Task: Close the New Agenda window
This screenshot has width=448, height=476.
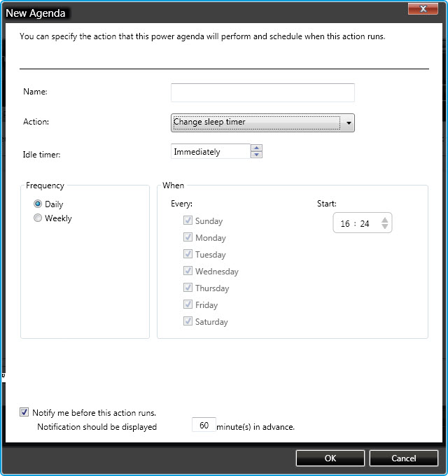Action: 423,9
